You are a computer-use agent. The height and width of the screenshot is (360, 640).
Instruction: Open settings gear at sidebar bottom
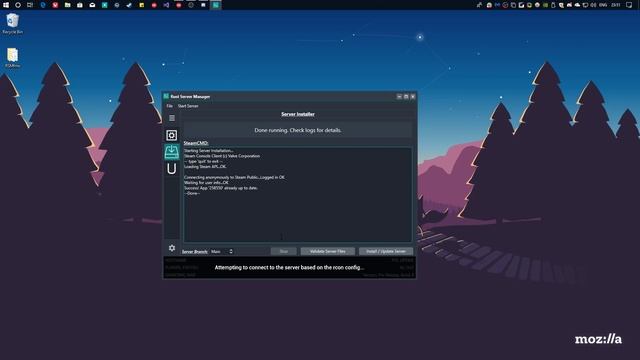coord(172,248)
